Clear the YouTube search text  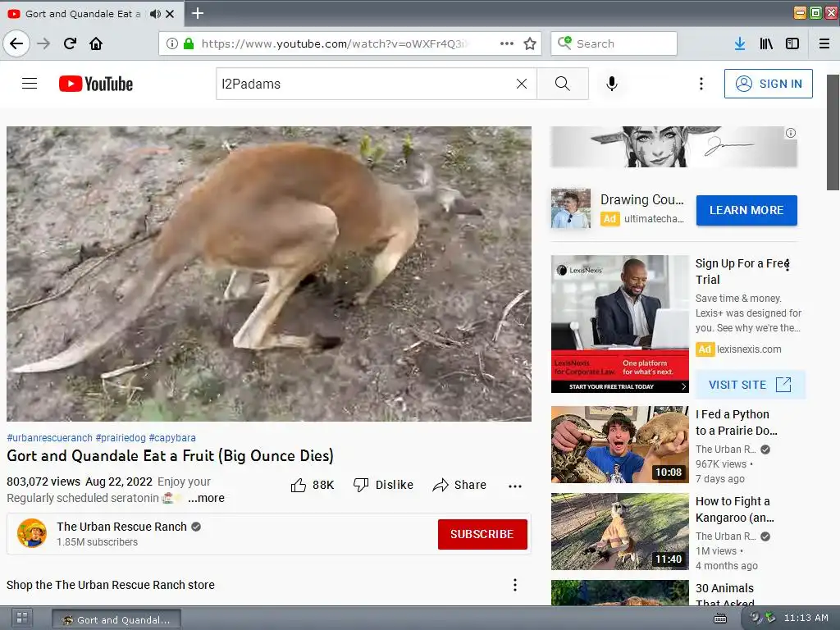click(522, 84)
